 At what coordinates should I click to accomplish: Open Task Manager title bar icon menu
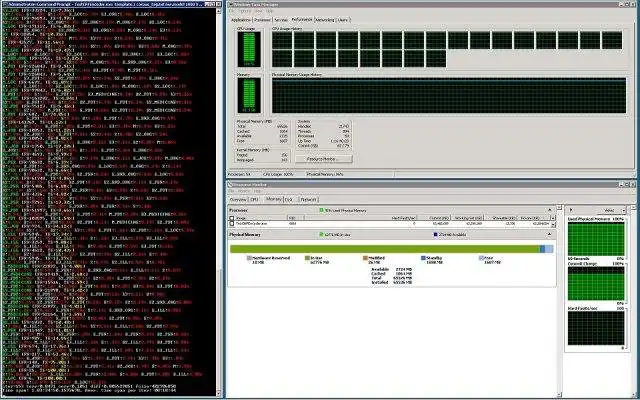click(231, 4)
